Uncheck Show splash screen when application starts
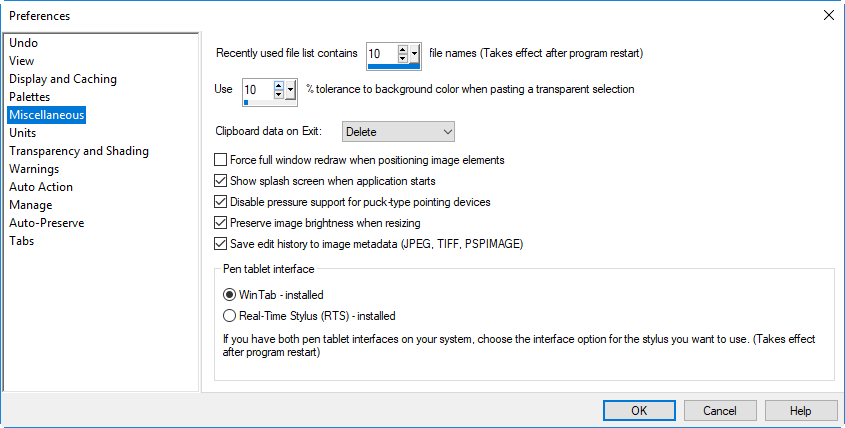The image size is (845, 428). (x=220, y=181)
